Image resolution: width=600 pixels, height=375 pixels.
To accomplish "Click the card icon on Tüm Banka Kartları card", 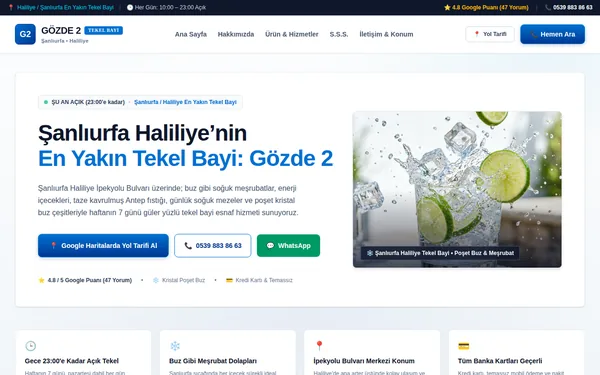I will coord(463,346).
